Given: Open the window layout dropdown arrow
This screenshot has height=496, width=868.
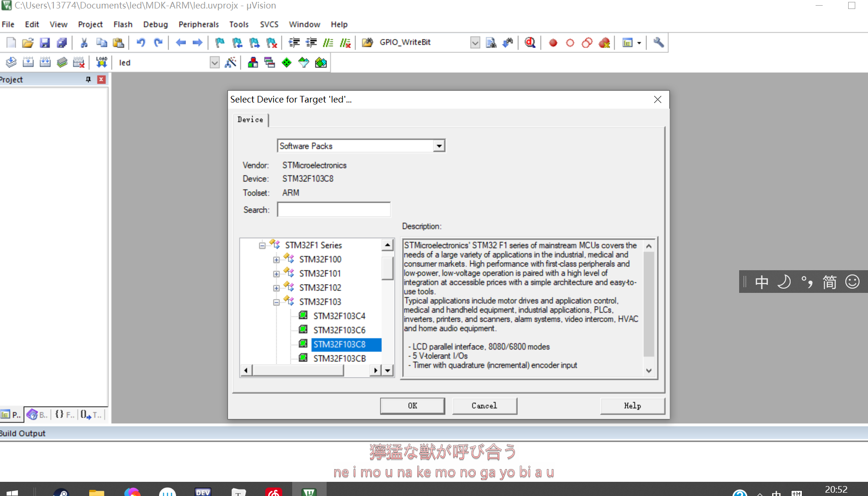Looking at the screenshot, I should 639,43.
